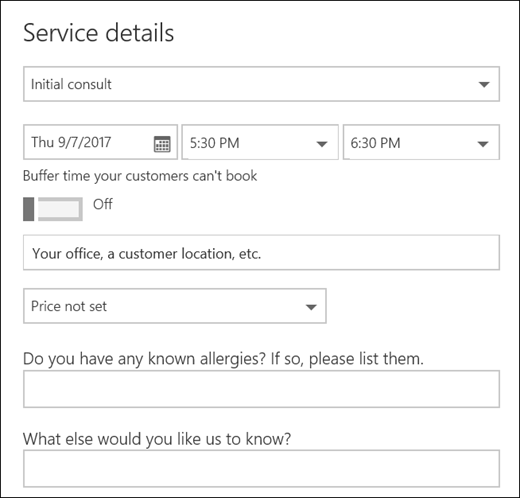Click the arrow beside 6:30 PM
Screen dimensions: 520x498
coord(483,144)
